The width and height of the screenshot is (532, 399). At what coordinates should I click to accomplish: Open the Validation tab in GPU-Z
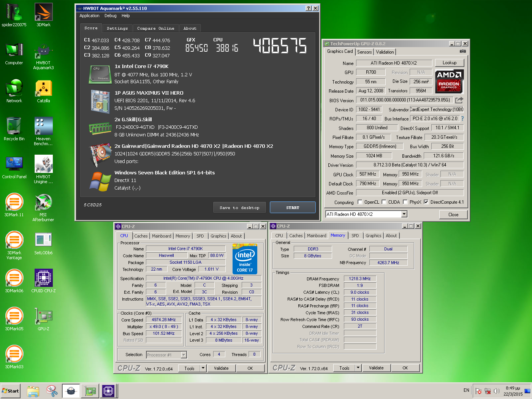(385, 52)
